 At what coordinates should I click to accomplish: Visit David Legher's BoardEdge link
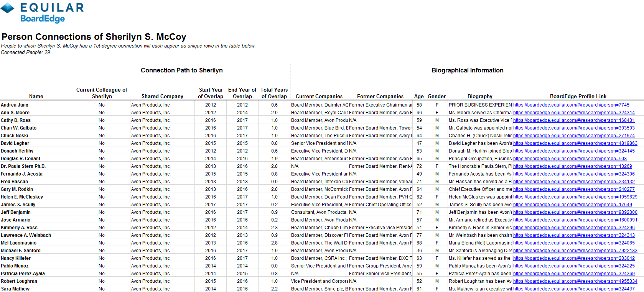point(575,143)
